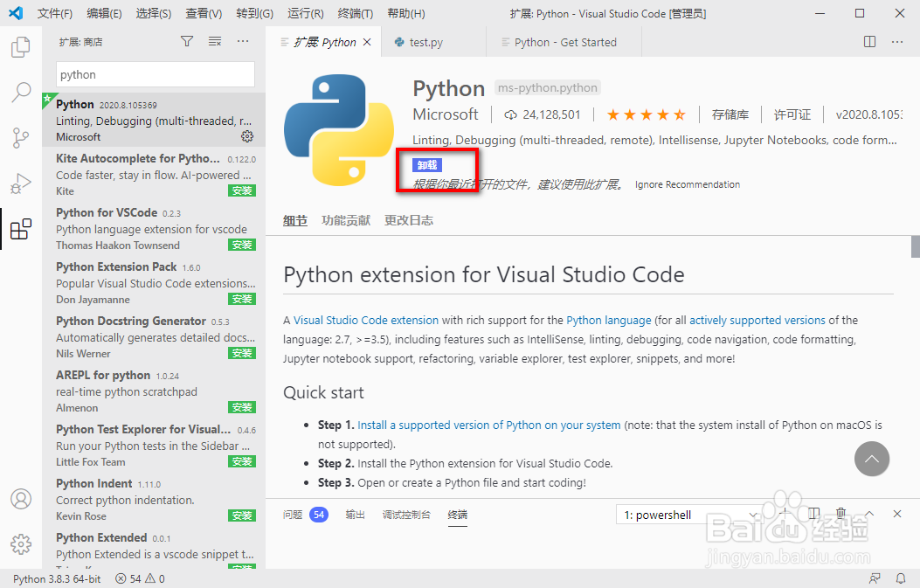Click the filter extensions funnel icon

pyautogui.click(x=187, y=41)
